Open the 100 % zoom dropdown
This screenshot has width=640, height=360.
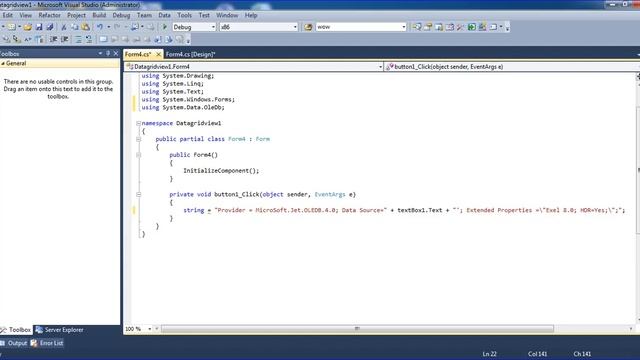[x=150, y=329]
